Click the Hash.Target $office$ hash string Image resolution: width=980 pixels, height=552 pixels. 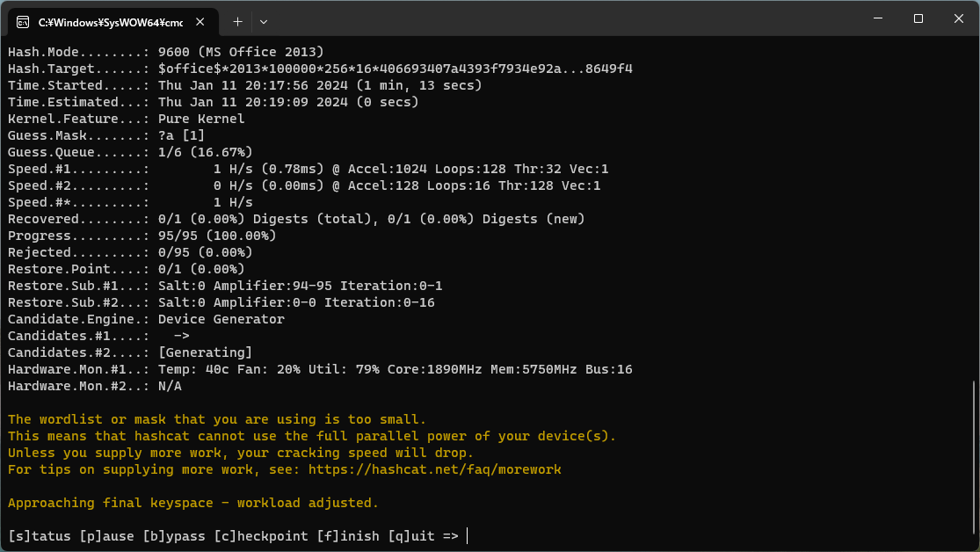[x=396, y=69]
